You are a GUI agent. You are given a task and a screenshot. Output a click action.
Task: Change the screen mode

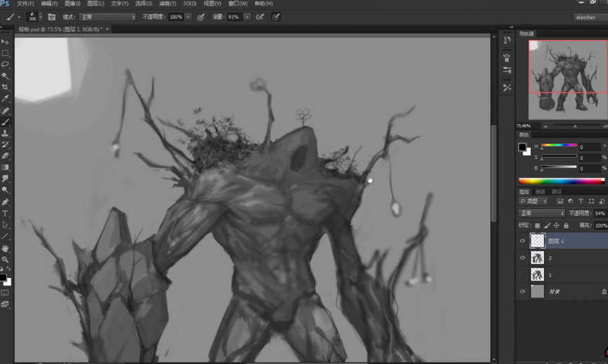pyautogui.click(x=5, y=304)
